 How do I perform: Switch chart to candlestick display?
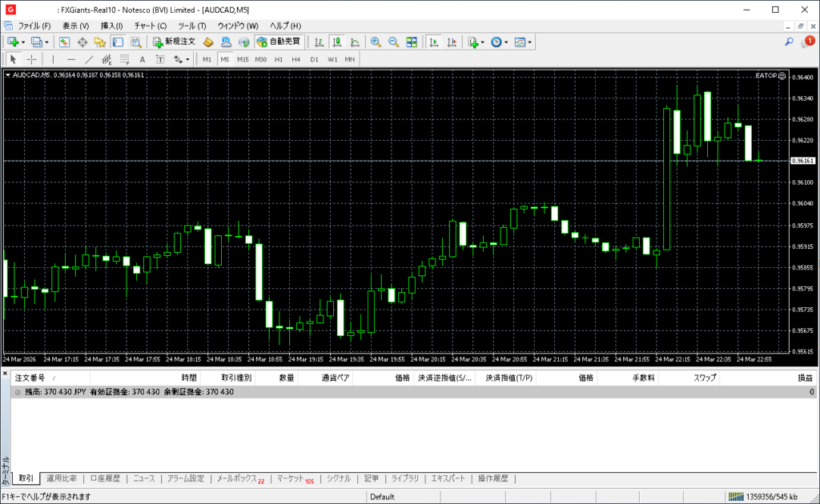(336, 42)
